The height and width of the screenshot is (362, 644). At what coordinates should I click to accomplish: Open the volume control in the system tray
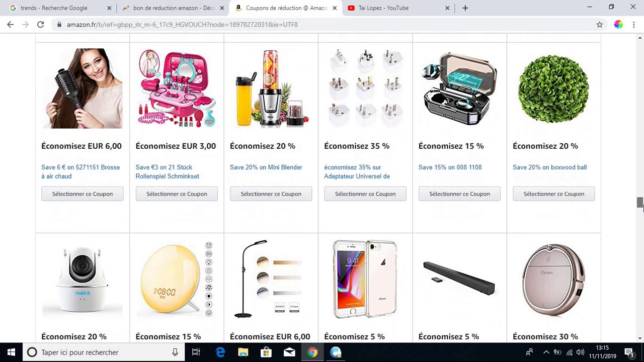(581, 352)
